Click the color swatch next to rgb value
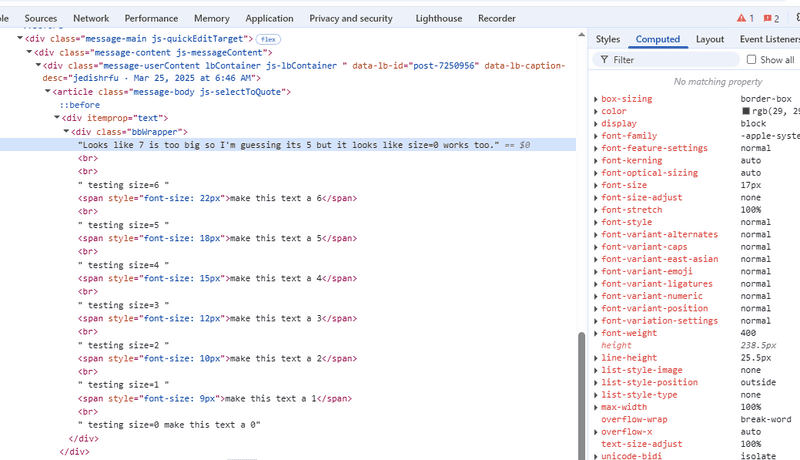 pyautogui.click(x=745, y=111)
